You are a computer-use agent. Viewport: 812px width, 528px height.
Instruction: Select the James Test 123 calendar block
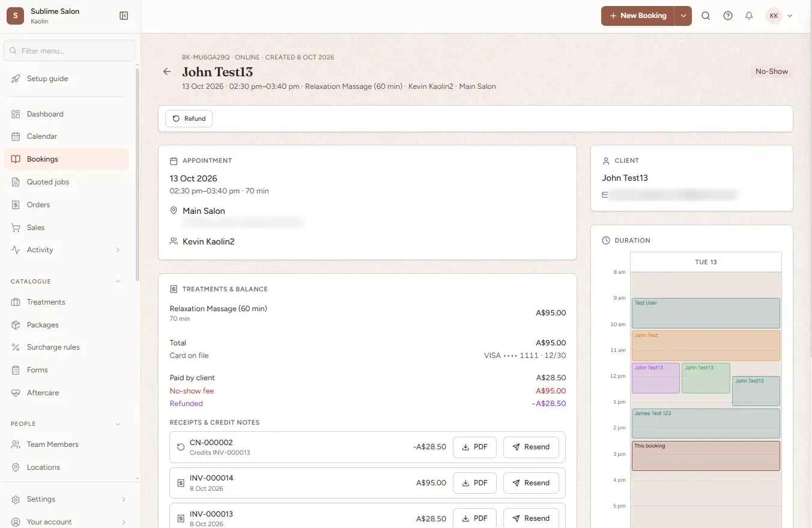click(x=706, y=423)
